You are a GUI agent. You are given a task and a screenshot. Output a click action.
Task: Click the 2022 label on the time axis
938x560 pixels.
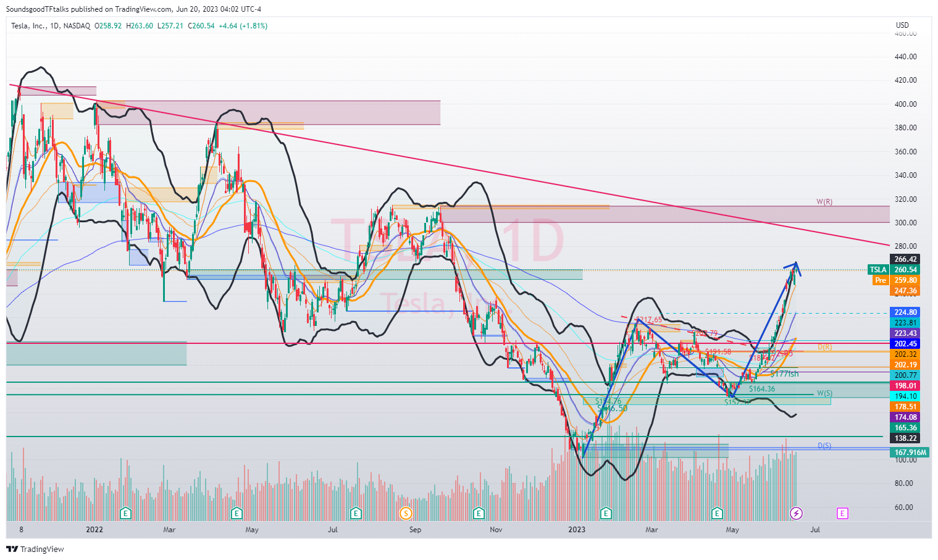[94, 530]
